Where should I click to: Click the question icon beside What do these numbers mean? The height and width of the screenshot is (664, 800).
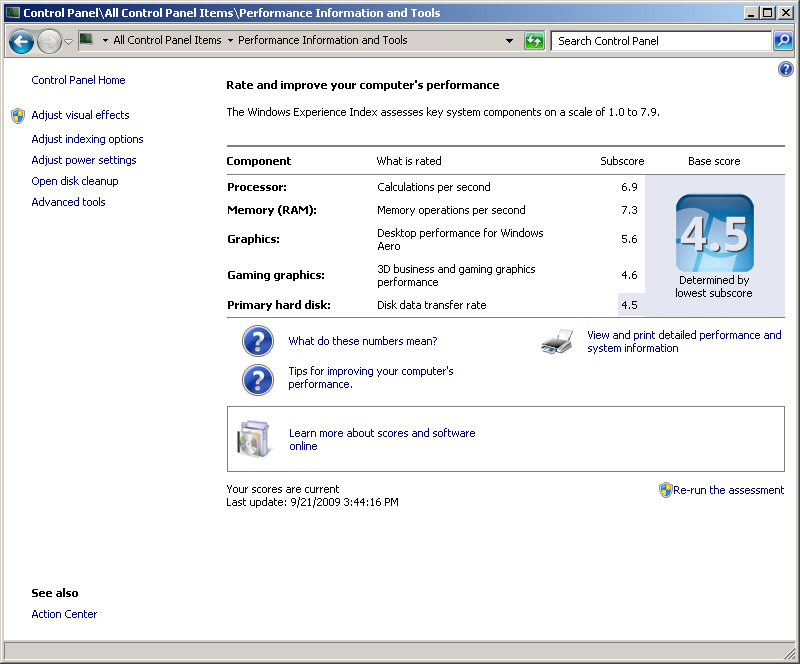258,341
